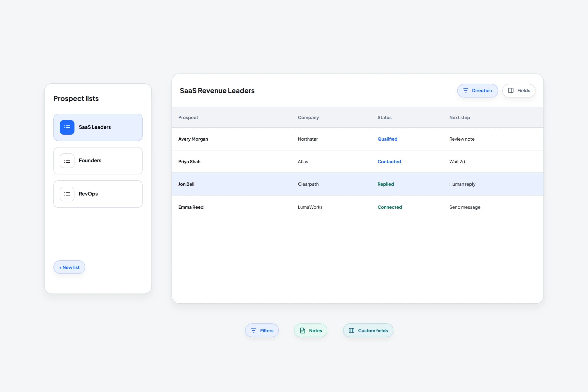
Task: Click the Human reply next step
Action: 462,184
